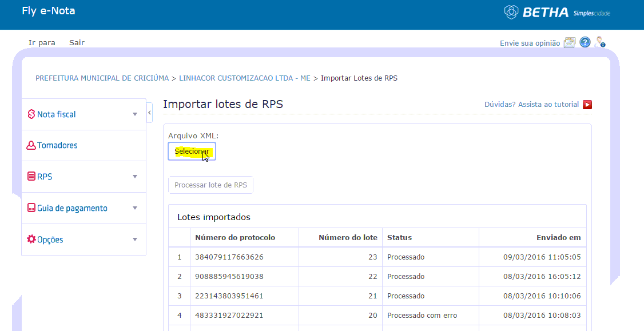Open the user info profile icon
The width and height of the screenshot is (644, 331).
[600, 42]
